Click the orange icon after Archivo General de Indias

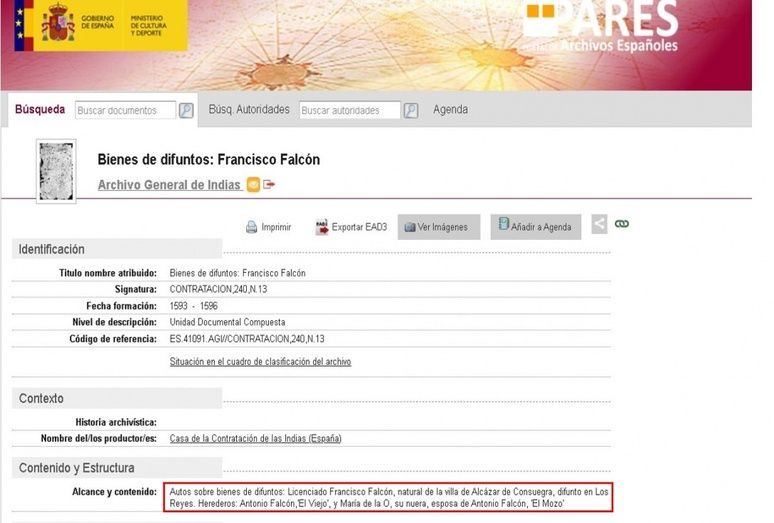tap(253, 185)
